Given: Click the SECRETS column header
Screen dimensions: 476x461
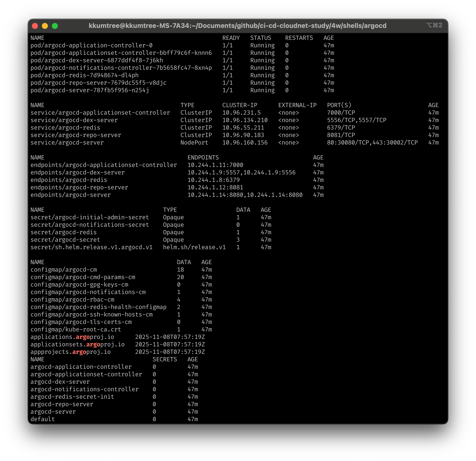Looking at the screenshot, I should 165,360.
